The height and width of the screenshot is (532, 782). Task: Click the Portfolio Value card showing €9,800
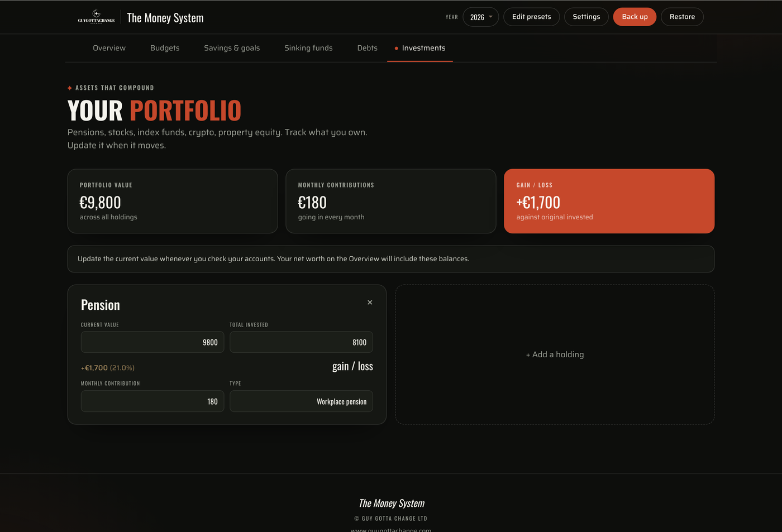click(173, 201)
